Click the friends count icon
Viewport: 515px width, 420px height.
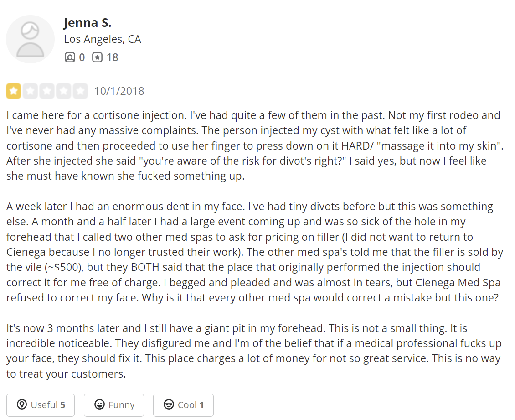[70, 57]
